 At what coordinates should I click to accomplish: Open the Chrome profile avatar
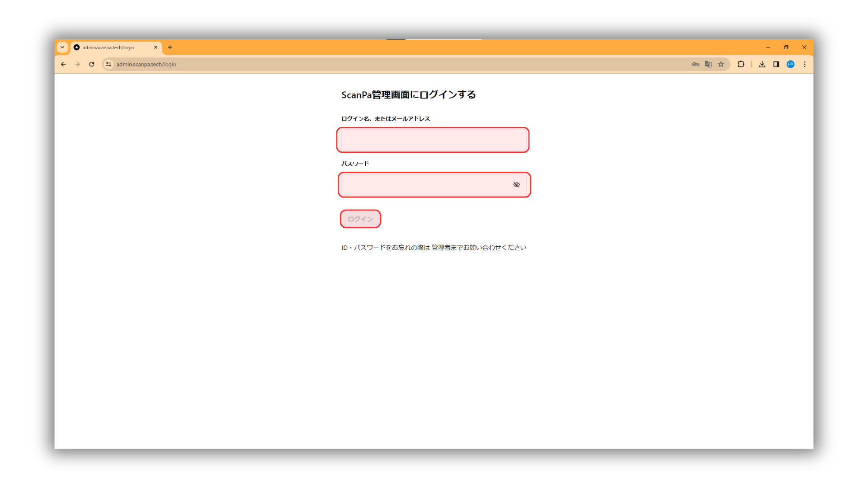pos(790,64)
